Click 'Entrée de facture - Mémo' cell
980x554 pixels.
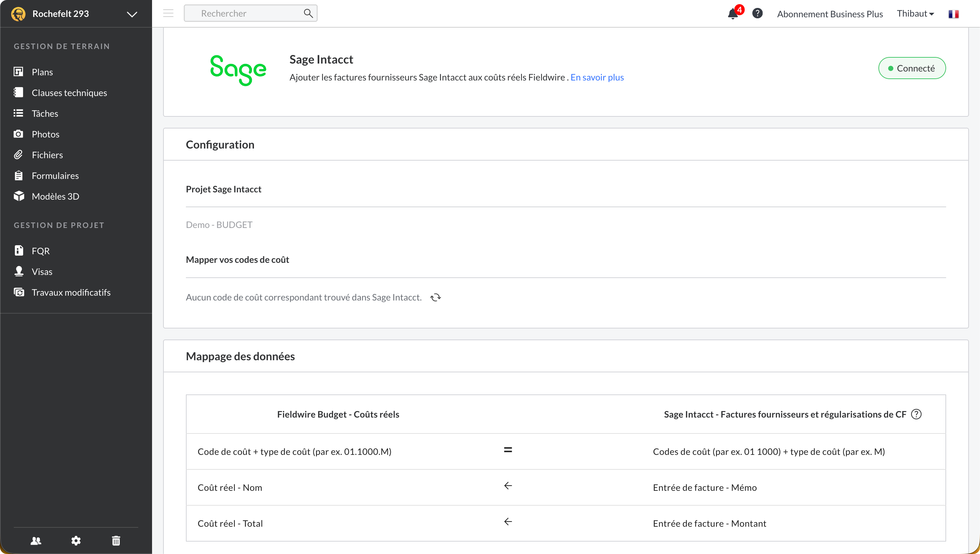(x=705, y=487)
